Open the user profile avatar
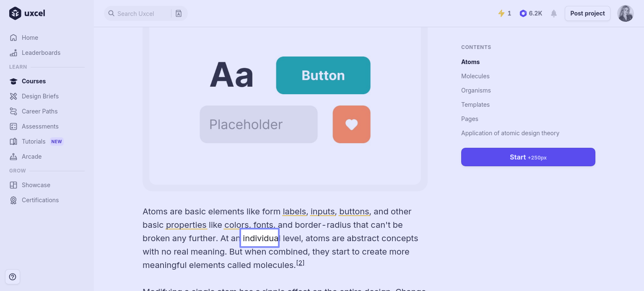 point(625,13)
